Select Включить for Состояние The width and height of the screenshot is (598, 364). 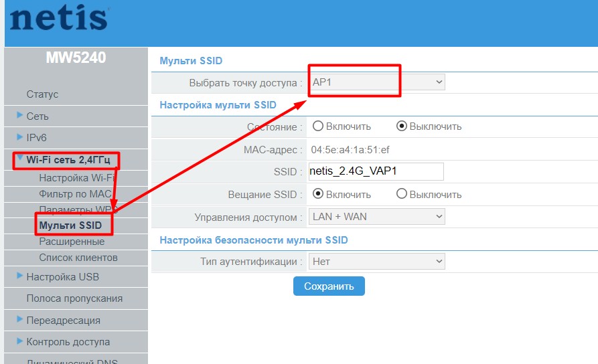coord(318,126)
